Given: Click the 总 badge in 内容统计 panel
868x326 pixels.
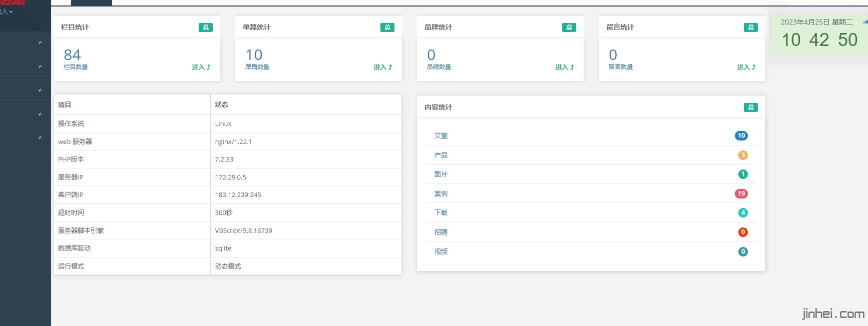Looking at the screenshot, I should coord(751,107).
